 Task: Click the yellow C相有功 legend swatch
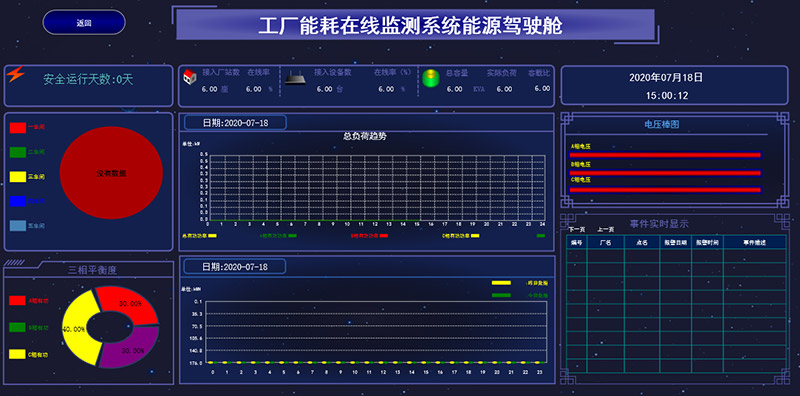[17, 354]
